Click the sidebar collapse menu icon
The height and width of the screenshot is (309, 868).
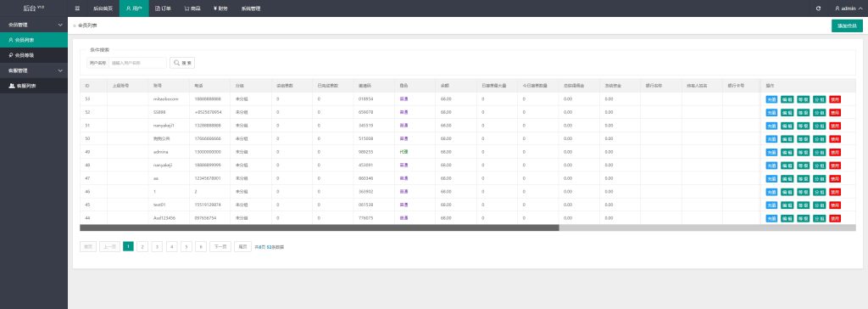[x=77, y=8]
